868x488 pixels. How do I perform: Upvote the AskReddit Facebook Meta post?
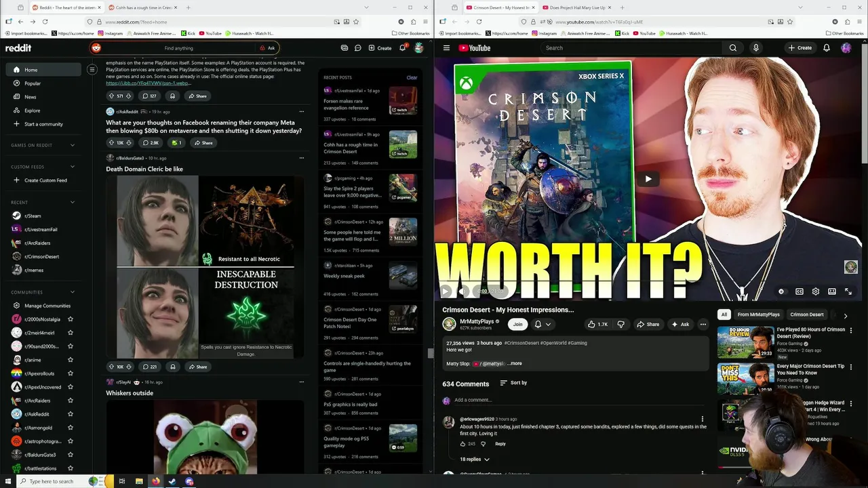[x=112, y=143]
